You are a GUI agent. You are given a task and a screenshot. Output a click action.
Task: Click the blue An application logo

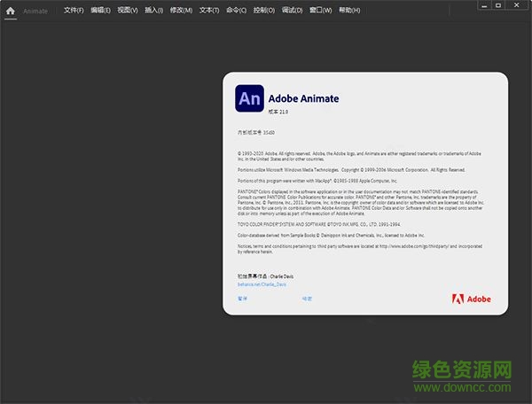click(249, 98)
